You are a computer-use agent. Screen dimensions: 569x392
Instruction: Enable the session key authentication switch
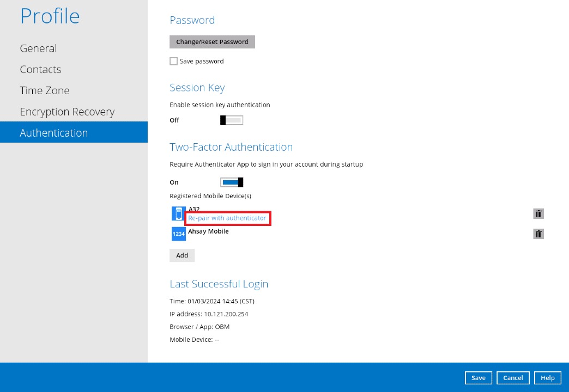[x=231, y=120]
